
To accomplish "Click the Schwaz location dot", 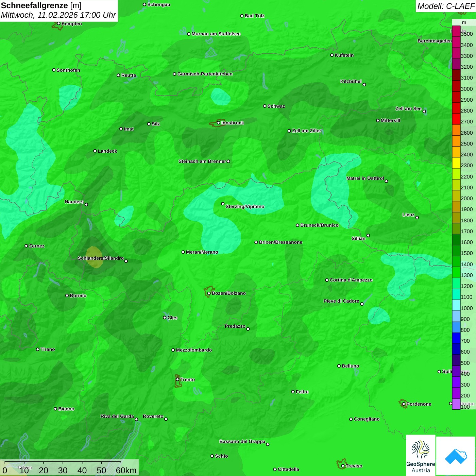I will (265, 106).
